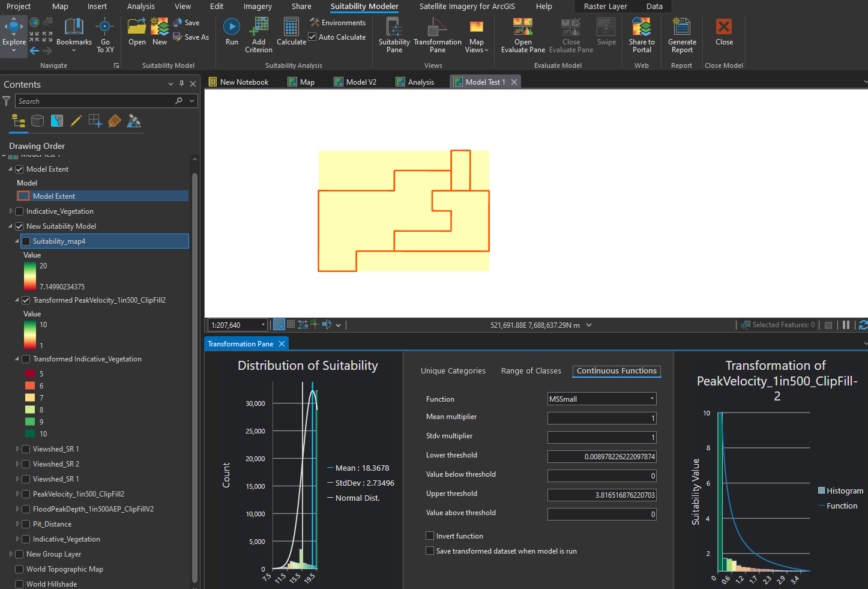Open the Analysis ribbon tab
Viewport: 868px width, 589px height.
pos(141,7)
